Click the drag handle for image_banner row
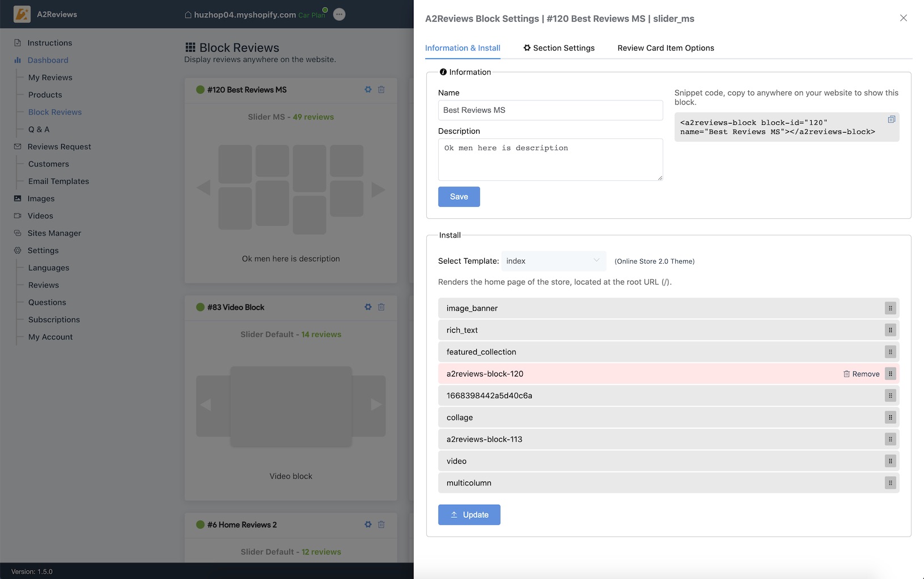The image size is (924, 579). point(890,308)
